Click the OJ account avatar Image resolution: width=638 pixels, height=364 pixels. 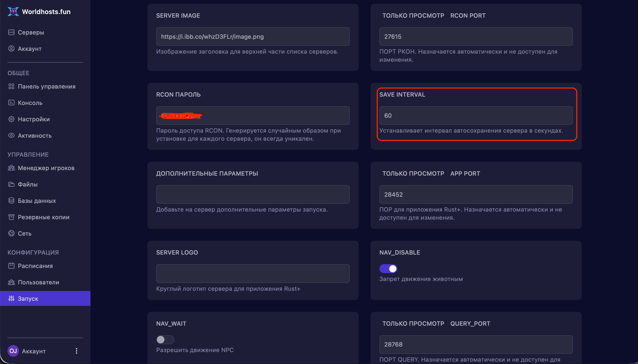[x=13, y=351]
